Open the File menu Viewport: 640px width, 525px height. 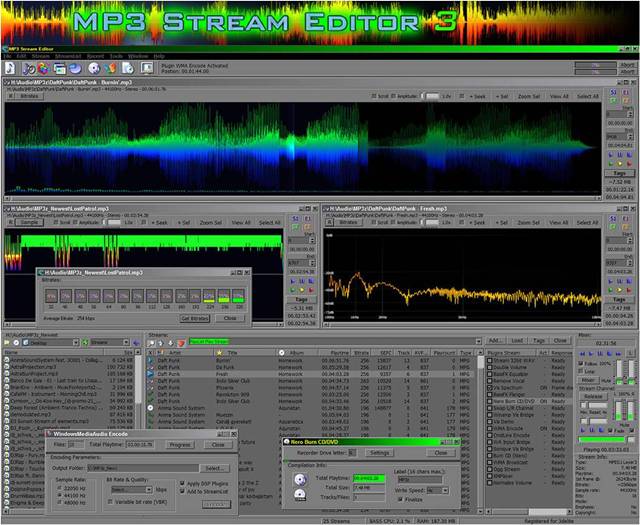click(x=7, y=56)
